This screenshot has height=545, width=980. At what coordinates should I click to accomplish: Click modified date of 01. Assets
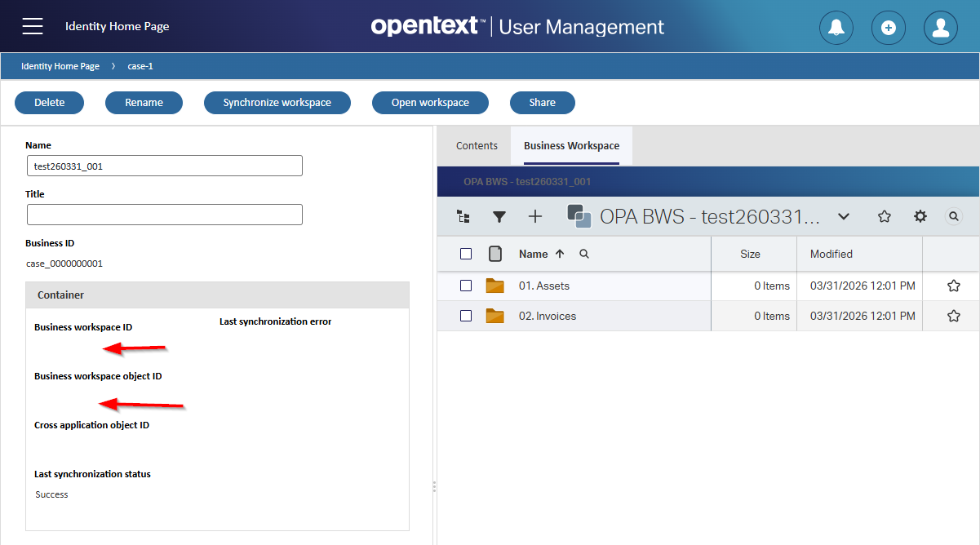click(862, 286)
